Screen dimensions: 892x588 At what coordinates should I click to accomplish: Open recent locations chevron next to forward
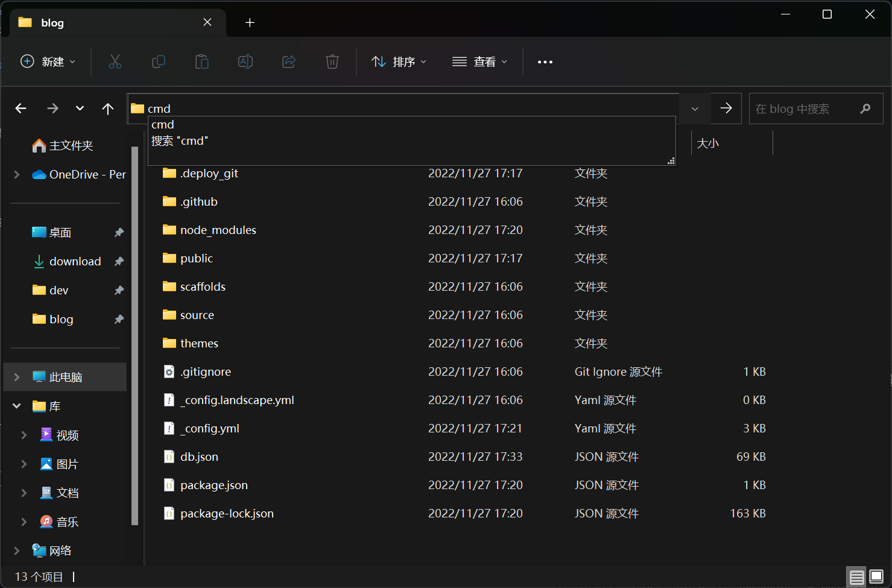pos(80,109)
